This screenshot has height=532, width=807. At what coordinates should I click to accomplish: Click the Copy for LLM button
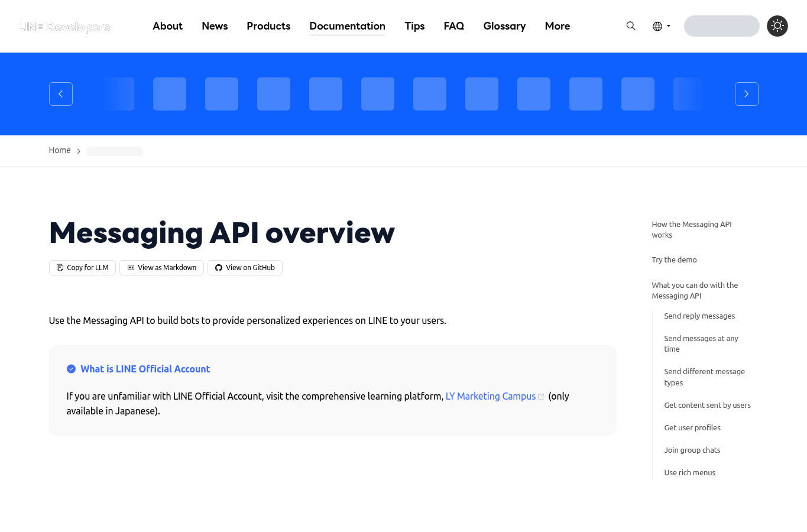pyautogui.click(x=82, y=268)
